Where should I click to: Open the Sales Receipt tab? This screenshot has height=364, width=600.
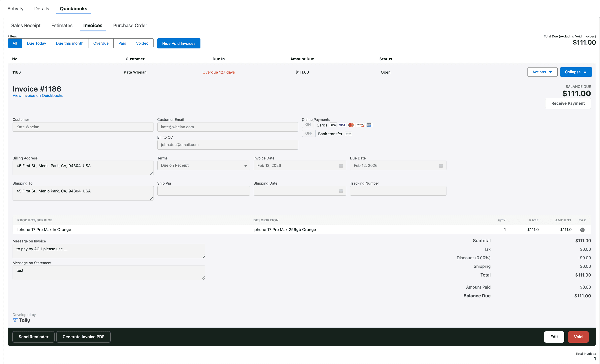tap(26, 26)
